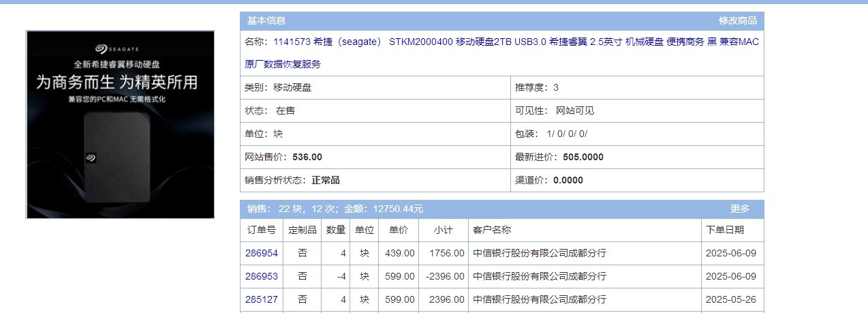Image resolution: width=868 pixels, height=313 pixels.
Task: Click the 类别: 移动硬盘 cell
Action: point(375,87)
